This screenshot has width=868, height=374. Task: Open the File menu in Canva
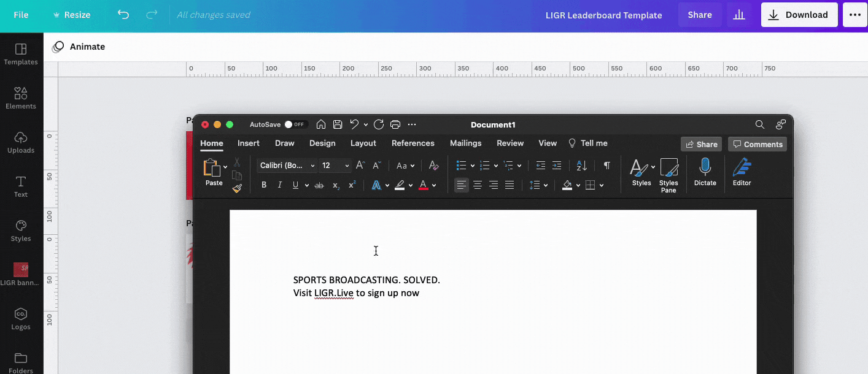pyautogui.click(x=21, y=15)
